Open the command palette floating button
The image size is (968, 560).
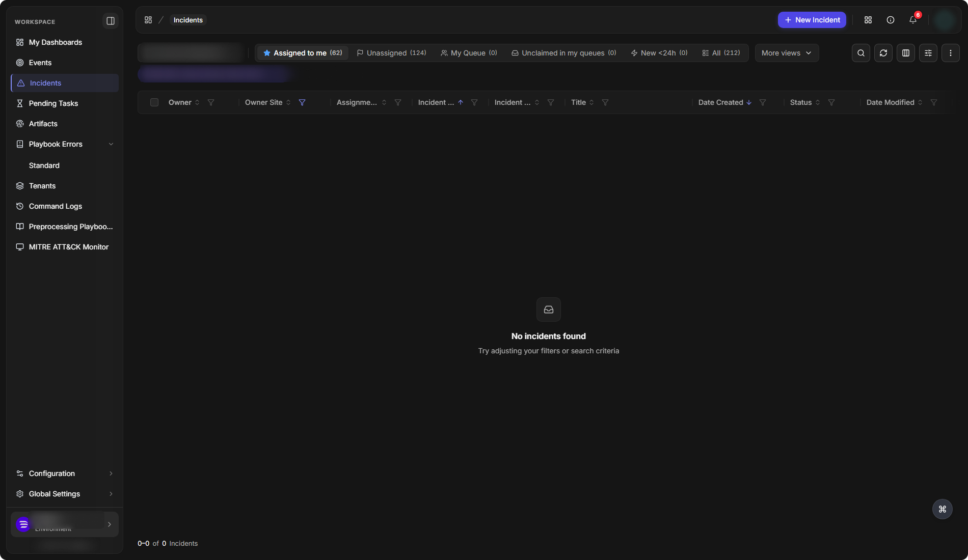coord(942,509)
